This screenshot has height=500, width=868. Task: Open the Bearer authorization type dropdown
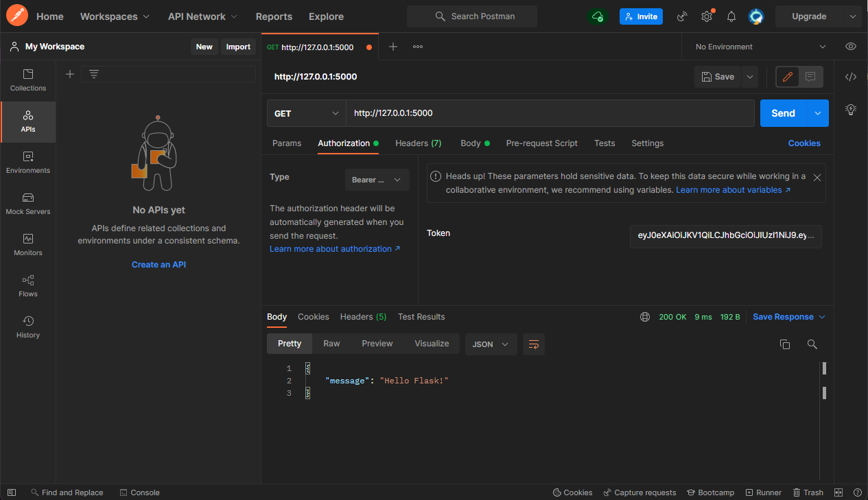pos(377,180)
